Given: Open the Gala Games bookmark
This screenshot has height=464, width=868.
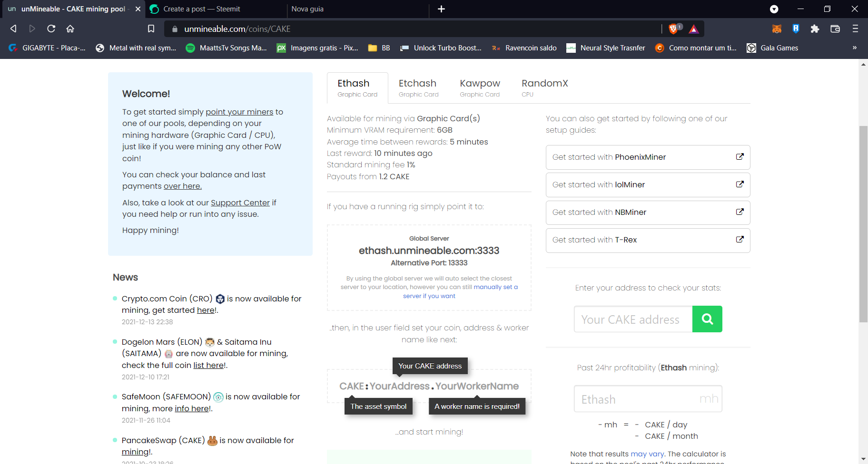Looking at the screenshot, I should 772,48.
